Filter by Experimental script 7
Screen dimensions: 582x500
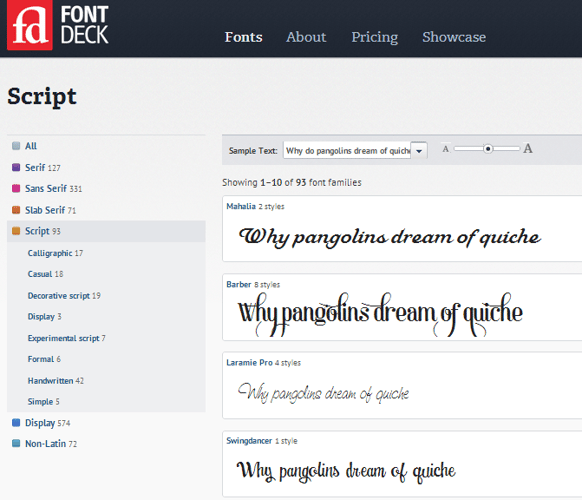(66, 338)
